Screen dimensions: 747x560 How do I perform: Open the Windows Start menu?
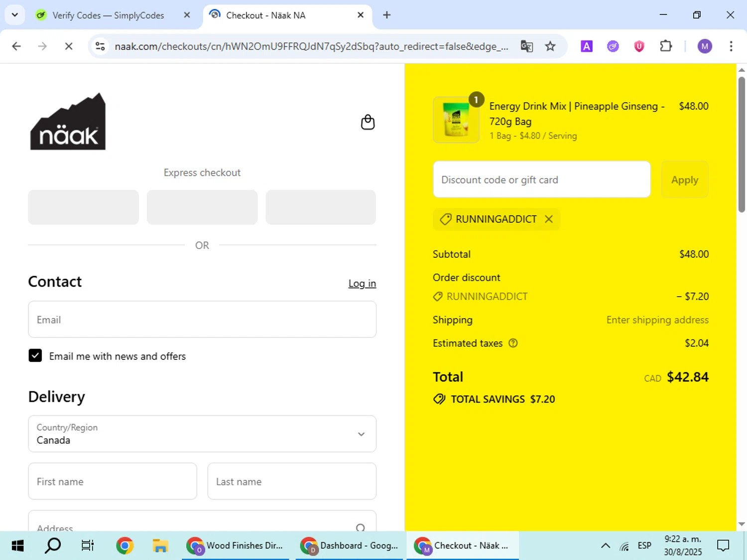17,546
